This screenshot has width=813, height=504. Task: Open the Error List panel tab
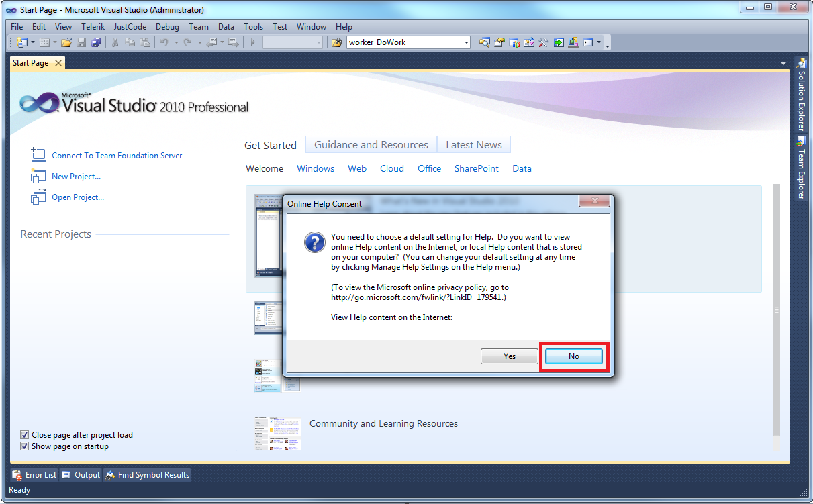pos(34,475)
